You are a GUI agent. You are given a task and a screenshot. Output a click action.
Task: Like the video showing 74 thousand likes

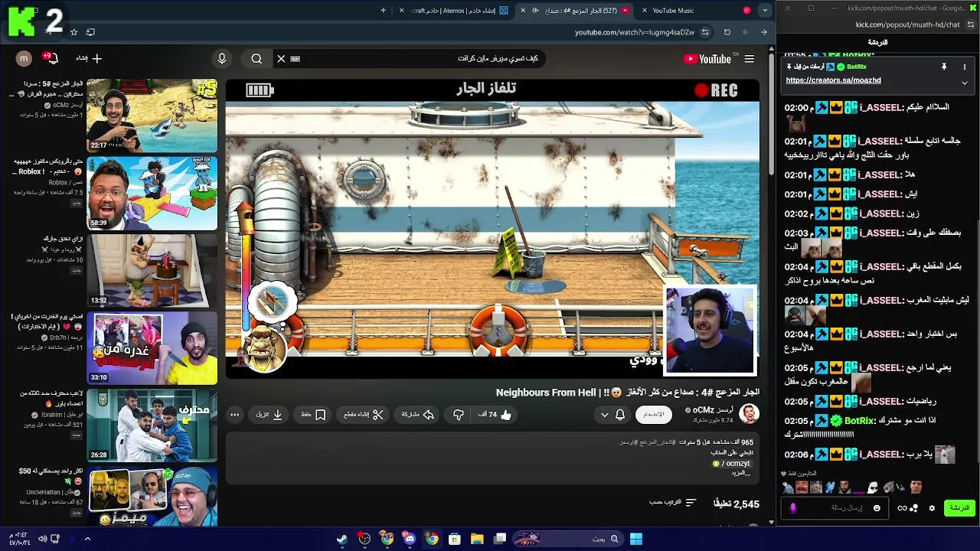pos(495,415)
